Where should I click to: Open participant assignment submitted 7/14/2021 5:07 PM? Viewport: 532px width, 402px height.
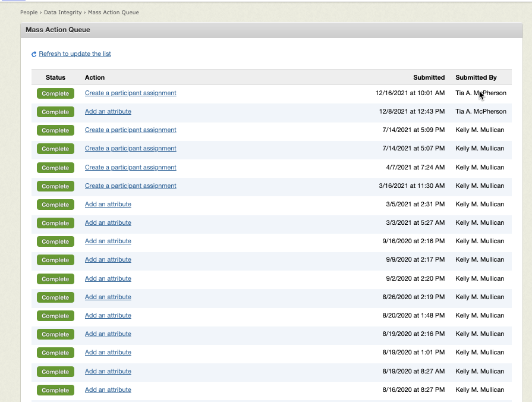coord(131,149)
